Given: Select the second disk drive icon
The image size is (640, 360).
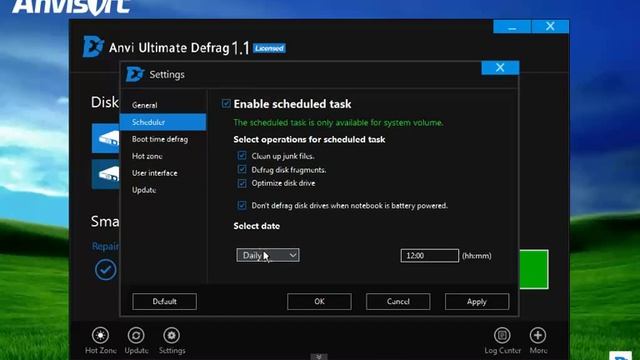Looking at the screenshot, I should (106, 174).
